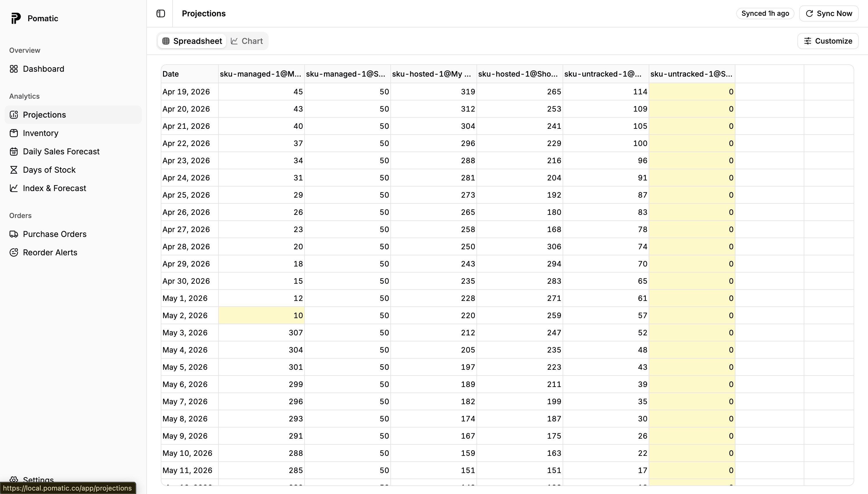This screenshot has width=868, height=494.
Task: Click the sku-managed-1@M... column header
Action: (x=261, y=74)
